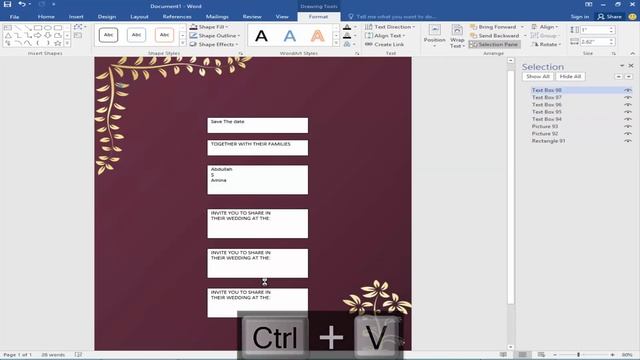The width and height of the screenshot is (640, 360).
Task: Open the Shape Outline dropdown
Action: tap(215, 36)
